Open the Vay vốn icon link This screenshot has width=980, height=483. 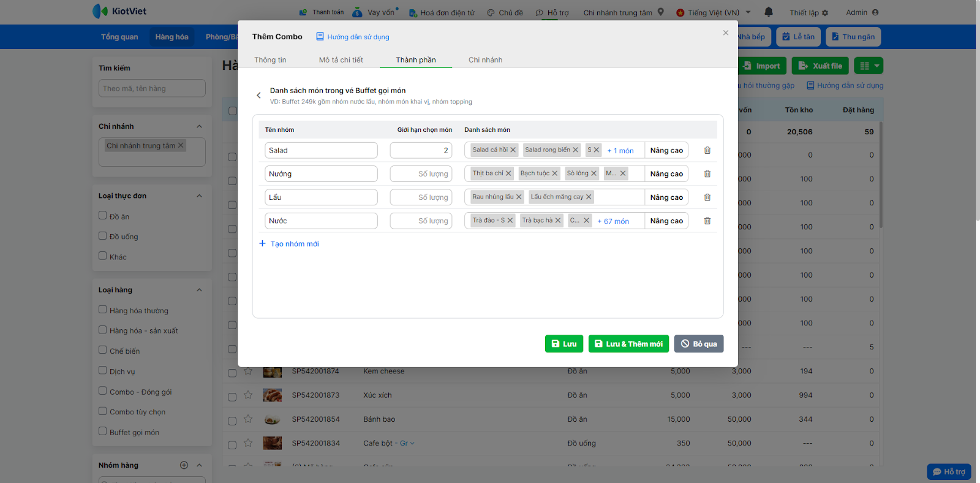click(358, 12)
